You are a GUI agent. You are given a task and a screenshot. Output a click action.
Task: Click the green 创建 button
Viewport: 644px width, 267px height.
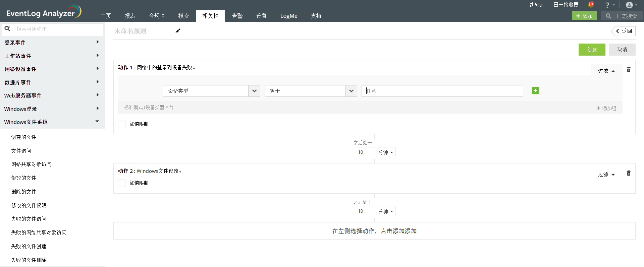592,50
